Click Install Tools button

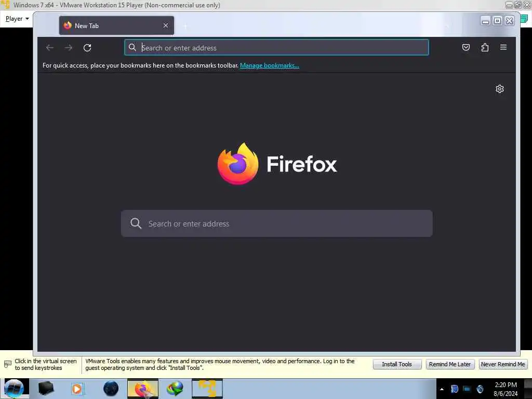[397, 364]
